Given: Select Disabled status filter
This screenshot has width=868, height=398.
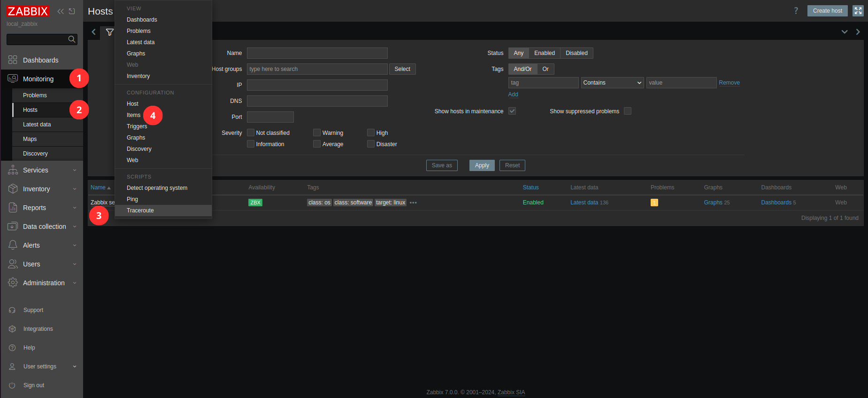Looking at the screenshot, I should tap(576, 53).
